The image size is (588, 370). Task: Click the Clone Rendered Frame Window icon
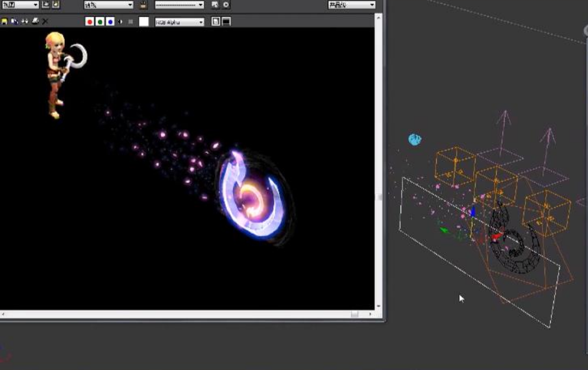(25, 21)
